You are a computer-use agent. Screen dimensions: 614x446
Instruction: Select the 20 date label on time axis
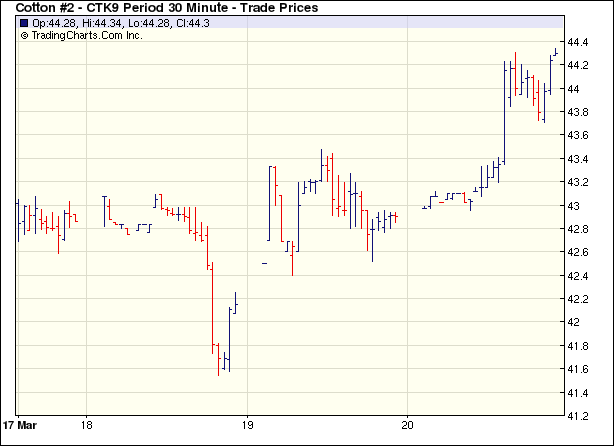pos(407,424)
